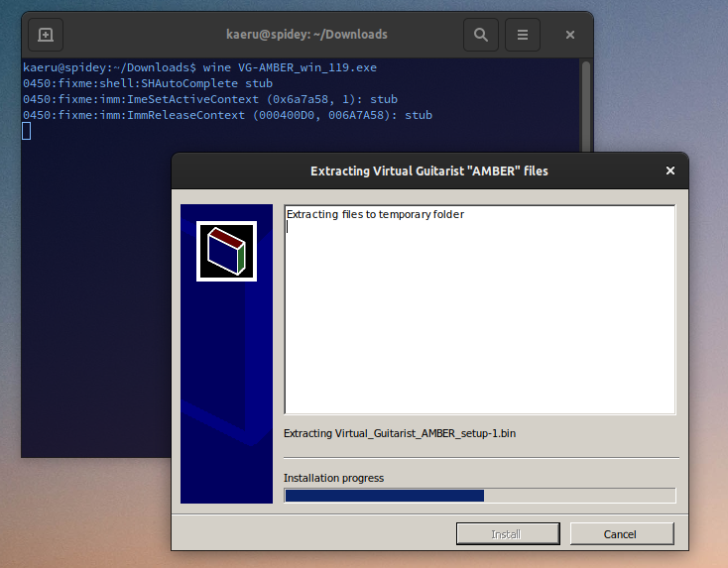The image size is (728, 568).
Task: Close the Extracting Virtual Guitarist dialog
Action: pyautogui.click(x=669, y=170)
